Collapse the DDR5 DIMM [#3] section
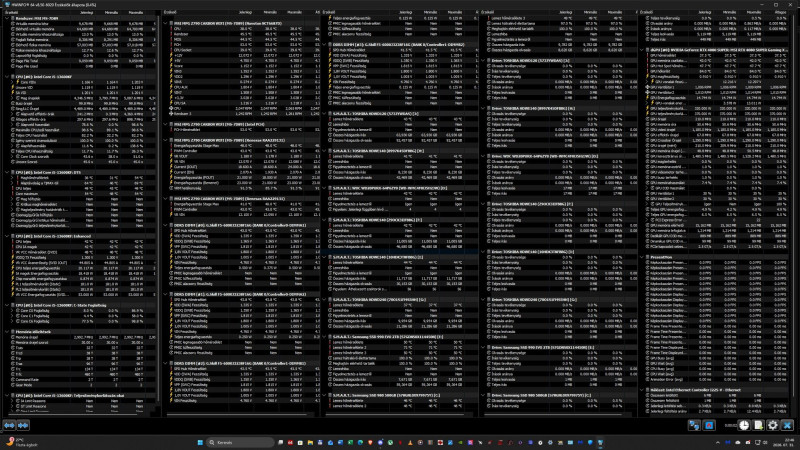The height and width of the screenshot is (450, 800). (324, 44)
